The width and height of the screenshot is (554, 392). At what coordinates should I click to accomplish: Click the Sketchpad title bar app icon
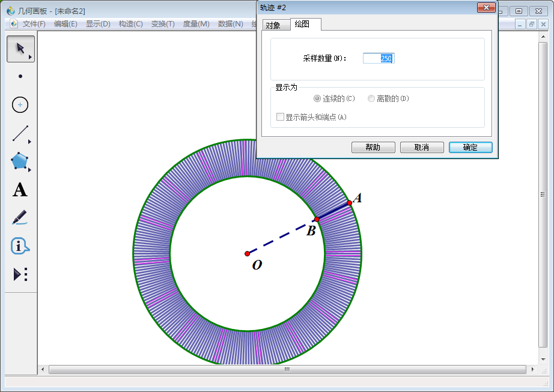[11, 11]
